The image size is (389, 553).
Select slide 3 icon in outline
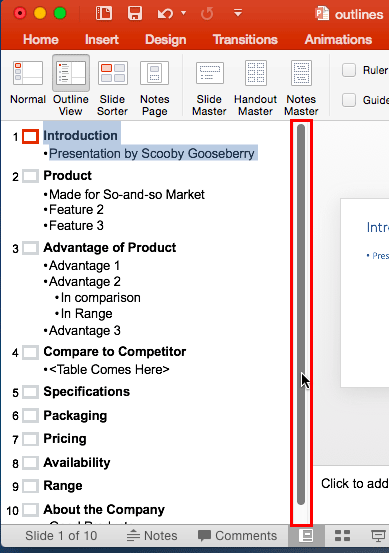click(x=30, y=248)
